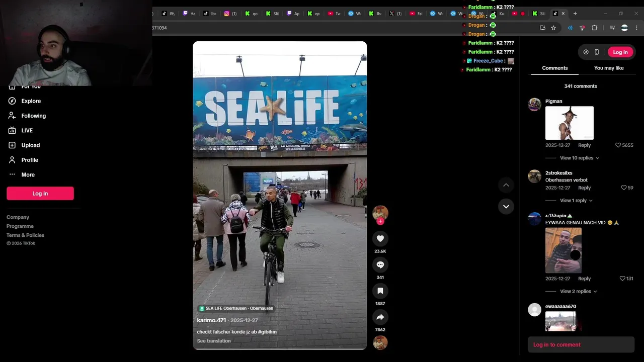Open the browser Extensions puzzle icon

pyautogui.click(x=594, y=28)
